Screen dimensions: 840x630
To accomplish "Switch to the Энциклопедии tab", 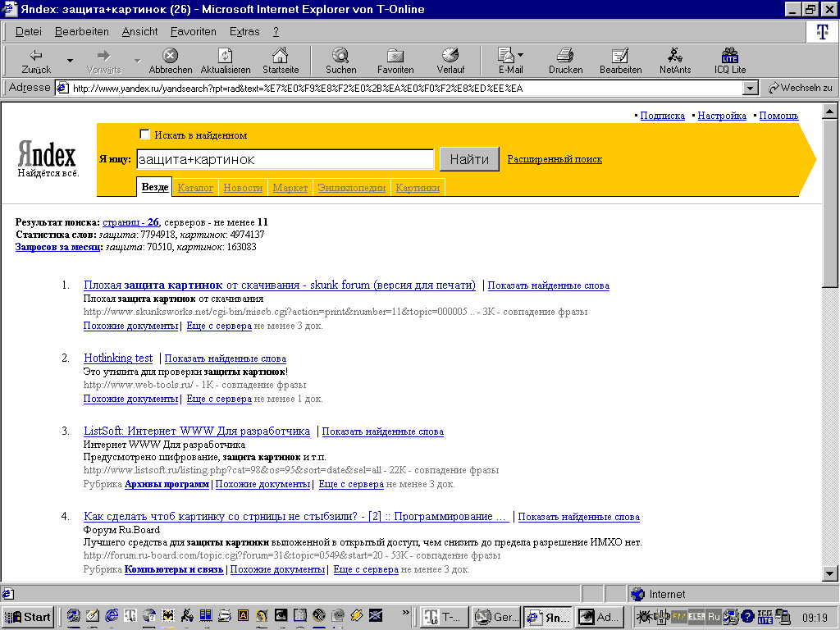I will (351, 188).
